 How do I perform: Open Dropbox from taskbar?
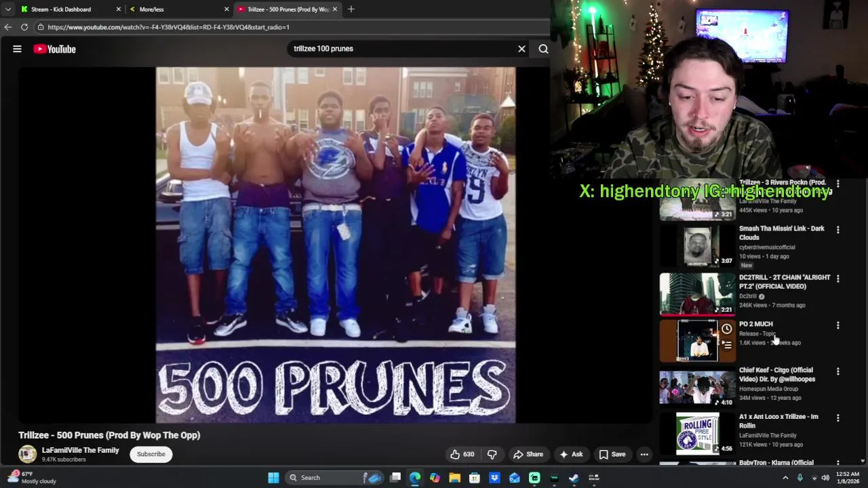point(494,478)
